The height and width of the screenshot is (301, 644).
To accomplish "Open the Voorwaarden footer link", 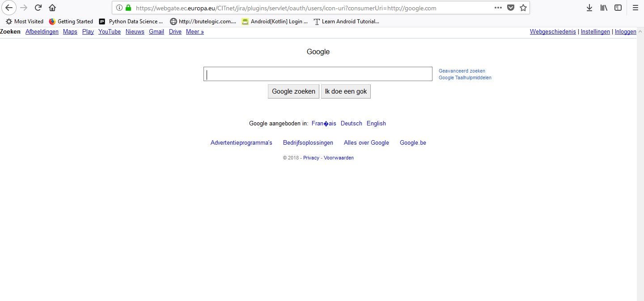I will (339, 158).
